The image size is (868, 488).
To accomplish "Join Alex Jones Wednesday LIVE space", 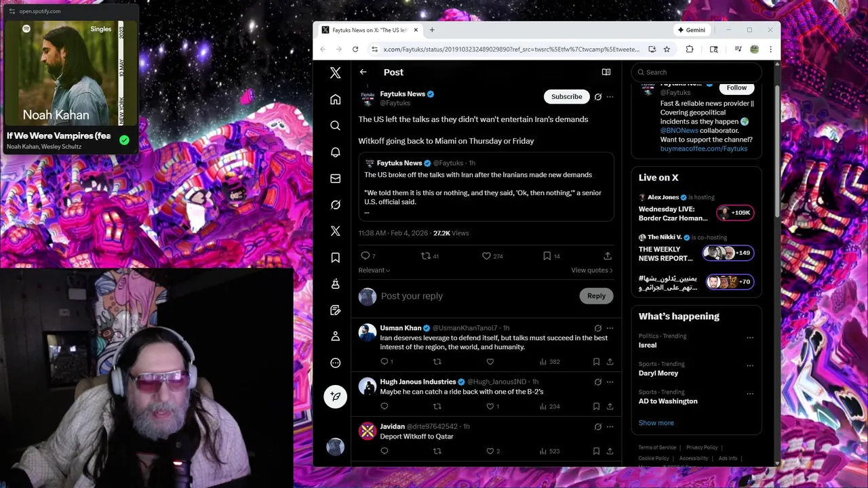I will click(x=696, y=209).
